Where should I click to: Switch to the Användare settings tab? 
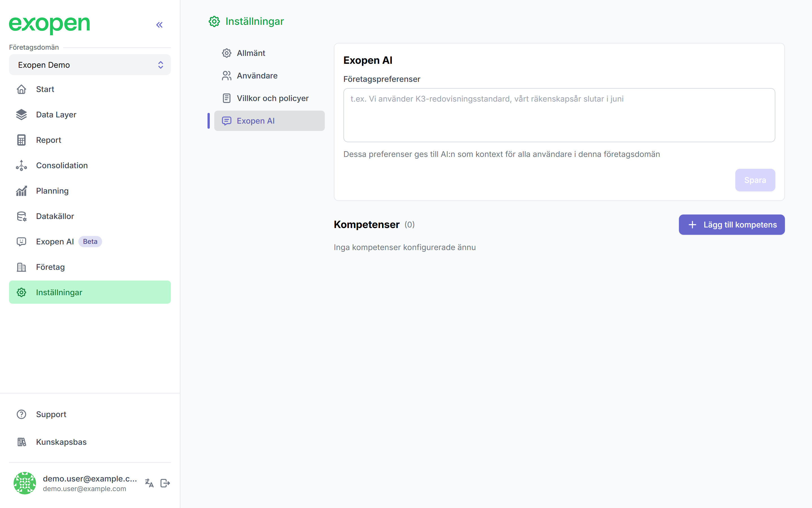[269, 76]
